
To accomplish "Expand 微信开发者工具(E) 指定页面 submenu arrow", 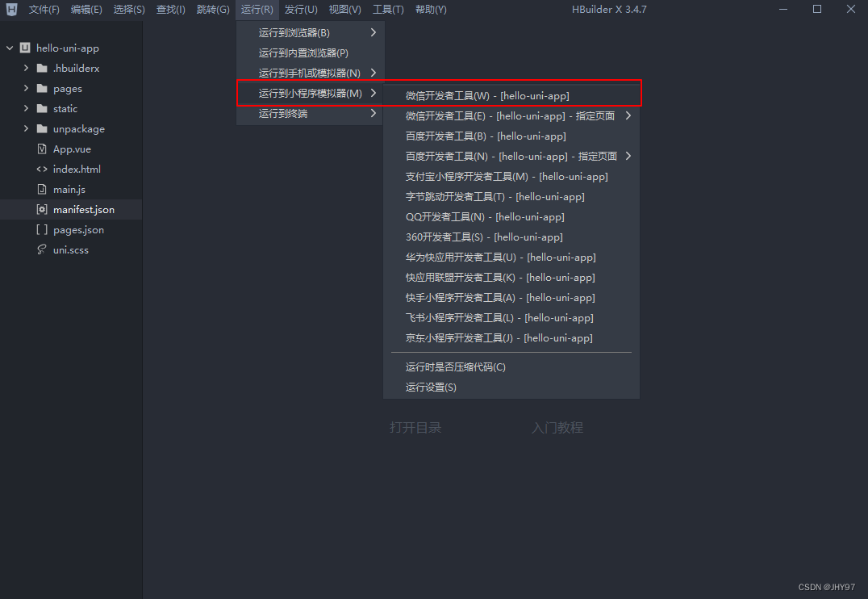I will tap(628, 115).
